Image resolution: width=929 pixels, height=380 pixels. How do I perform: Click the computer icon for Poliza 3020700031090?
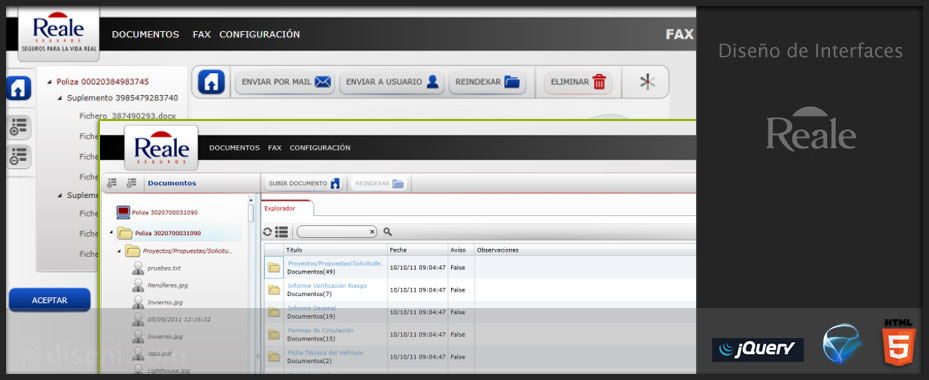click(x=123, y=212)
